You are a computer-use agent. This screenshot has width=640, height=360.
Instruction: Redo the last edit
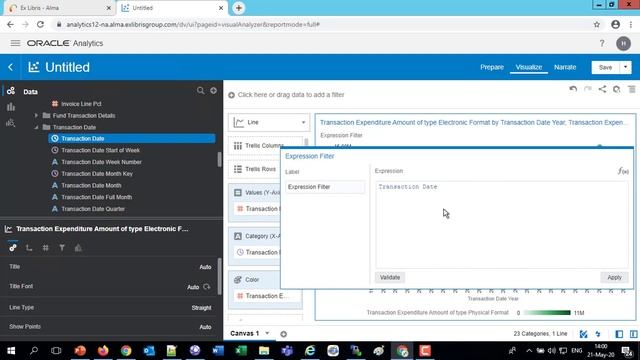[588, 89]
